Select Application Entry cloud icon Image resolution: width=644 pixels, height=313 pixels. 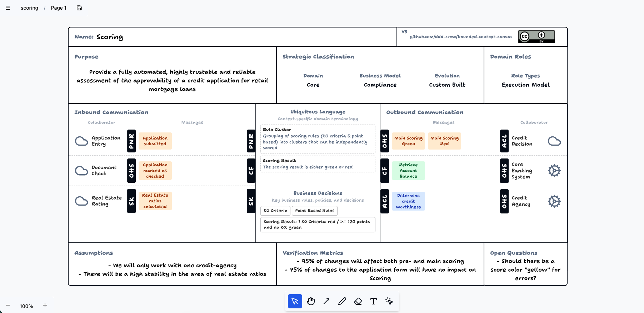[81, 141]
